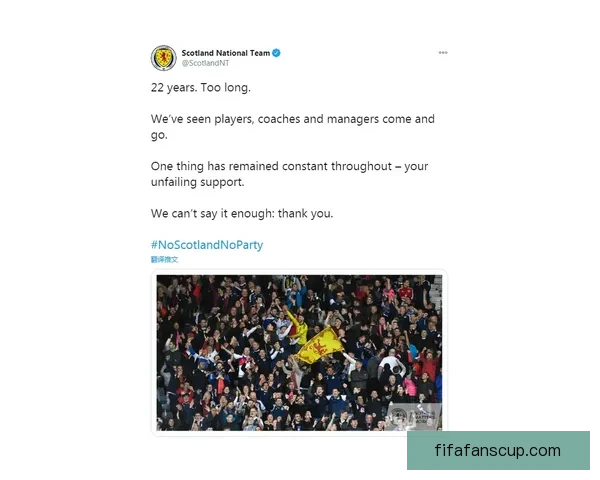Open the #NoScotlandNoParty hashtag

[207, 245]
